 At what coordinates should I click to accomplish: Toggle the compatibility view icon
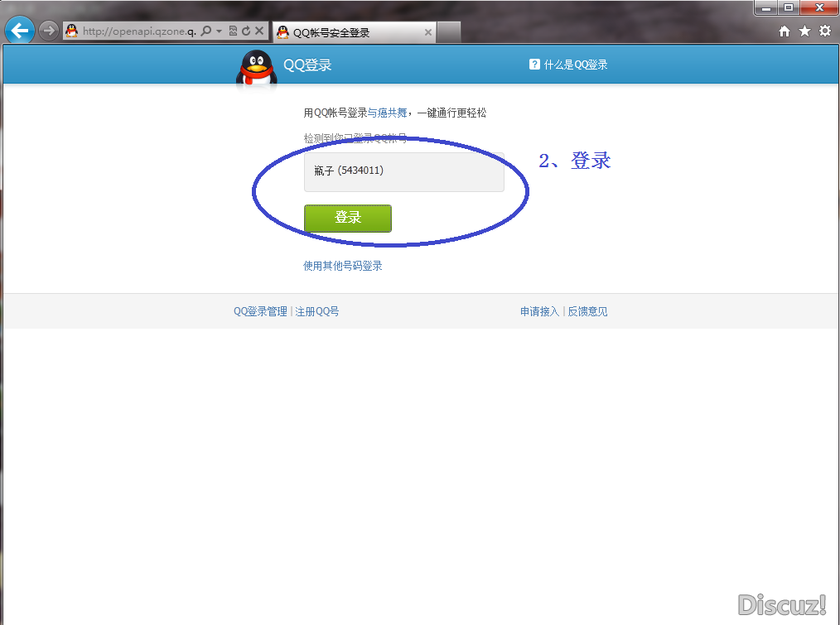(x=233, y=31)
